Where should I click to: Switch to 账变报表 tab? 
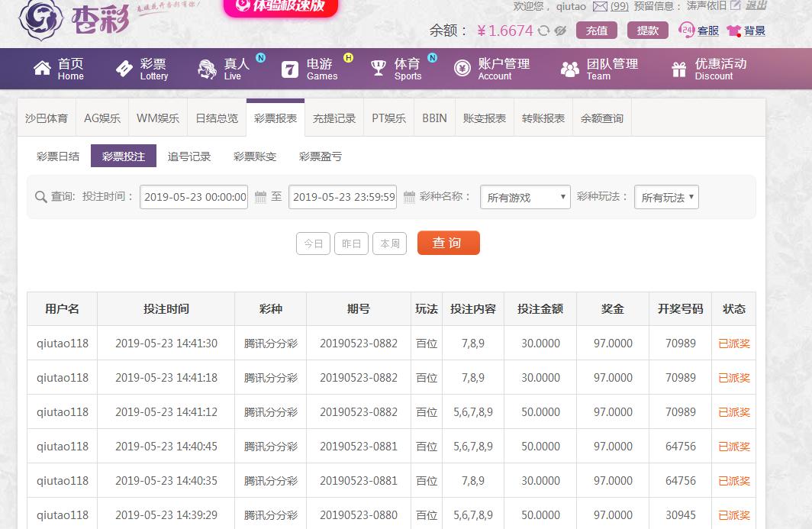tap(485, 118)
